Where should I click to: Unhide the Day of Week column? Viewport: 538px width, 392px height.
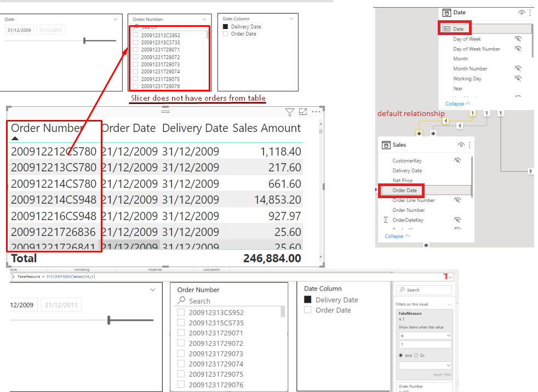tap(518, 39)
